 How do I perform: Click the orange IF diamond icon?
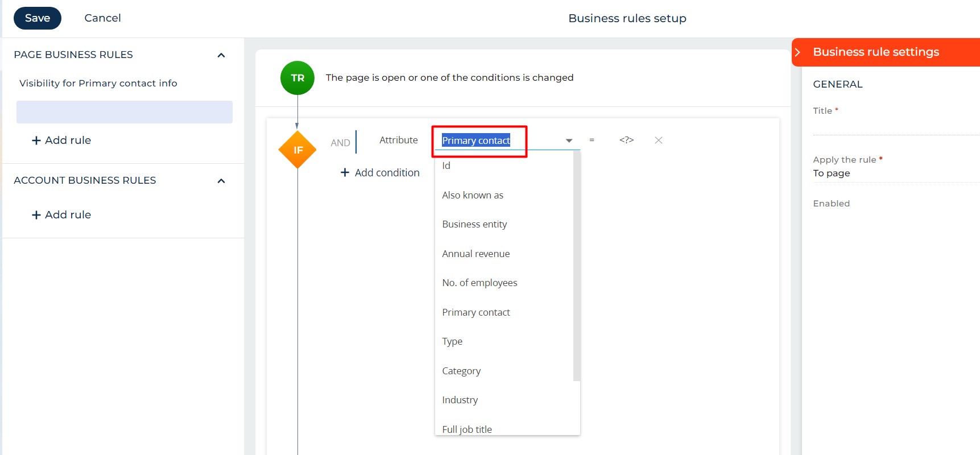pyautogui.click(x=297, y=150)
